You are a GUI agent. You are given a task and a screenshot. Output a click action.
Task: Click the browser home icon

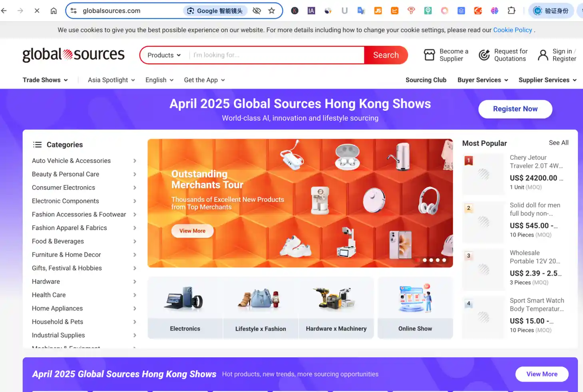(54, 11)
